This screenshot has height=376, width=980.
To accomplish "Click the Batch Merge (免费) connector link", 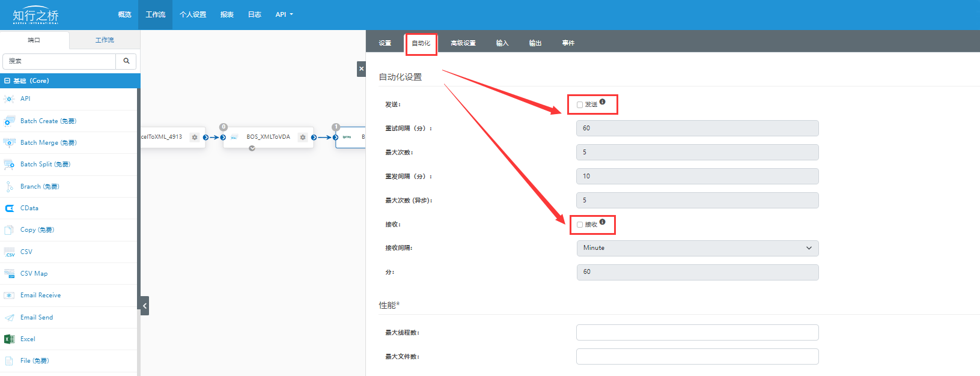I will (x=48, y=143).
